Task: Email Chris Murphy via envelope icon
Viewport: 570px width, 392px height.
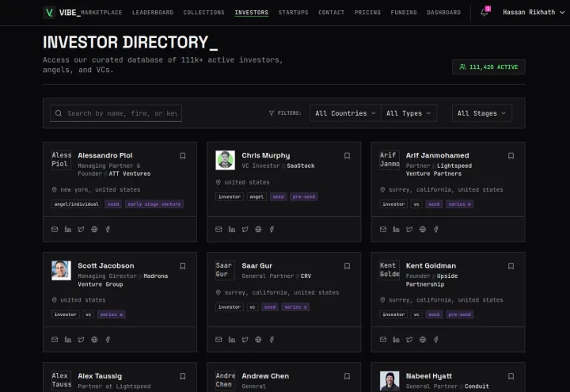Action: point(218,229)
